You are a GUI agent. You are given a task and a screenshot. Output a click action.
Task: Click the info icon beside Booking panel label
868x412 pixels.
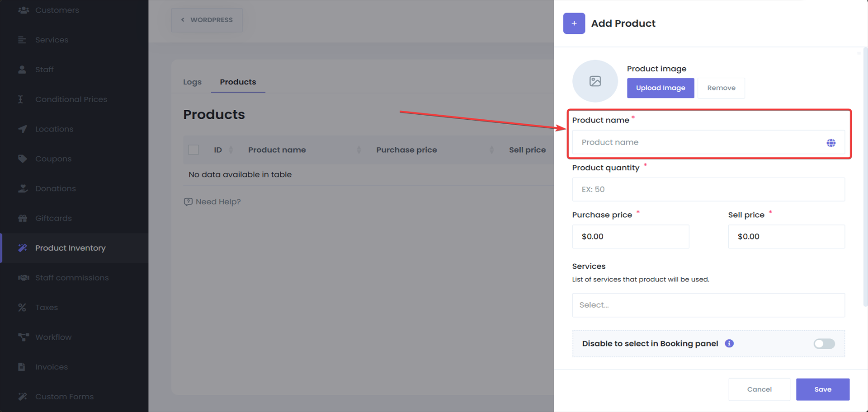click(729, 343)
